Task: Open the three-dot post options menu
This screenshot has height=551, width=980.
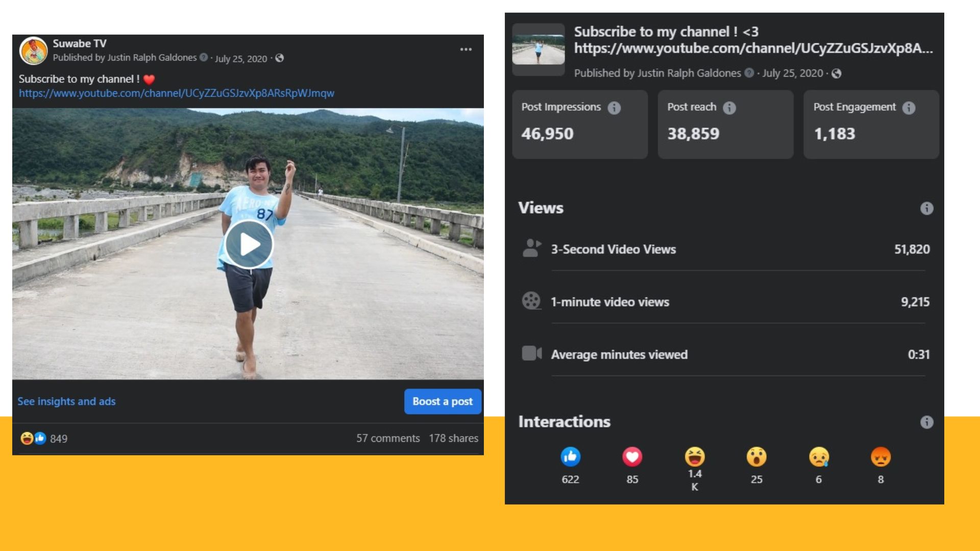Action: pyautogui.click(x=465, y=49)
